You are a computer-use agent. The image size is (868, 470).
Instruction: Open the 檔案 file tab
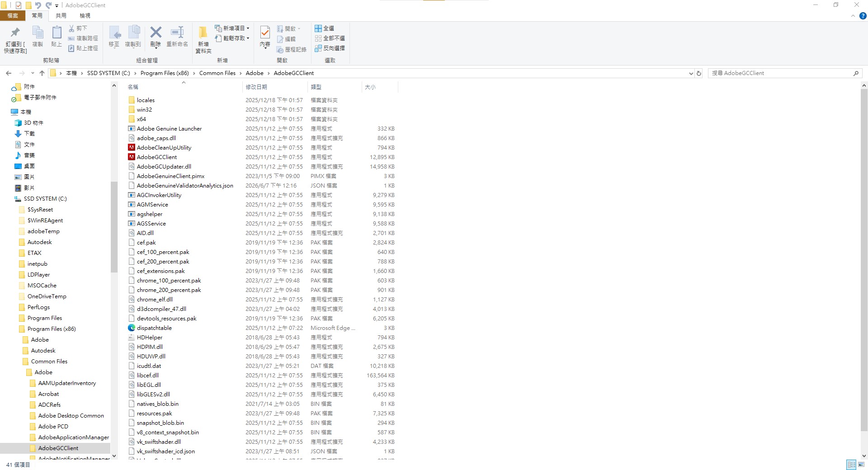13,16
